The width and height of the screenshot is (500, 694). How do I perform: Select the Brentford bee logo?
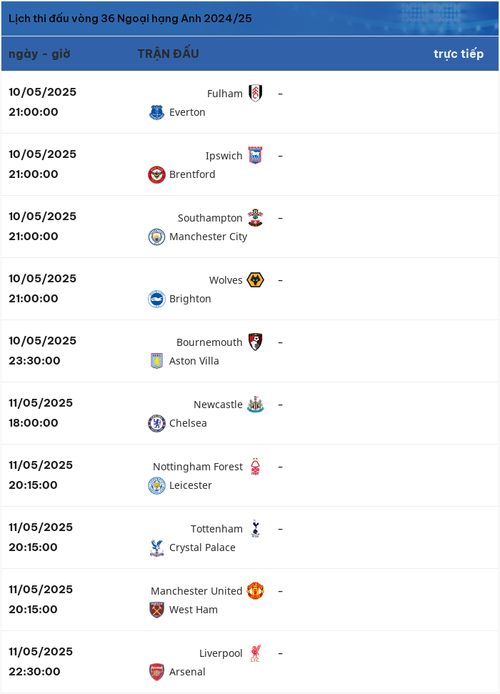[157, 175]
